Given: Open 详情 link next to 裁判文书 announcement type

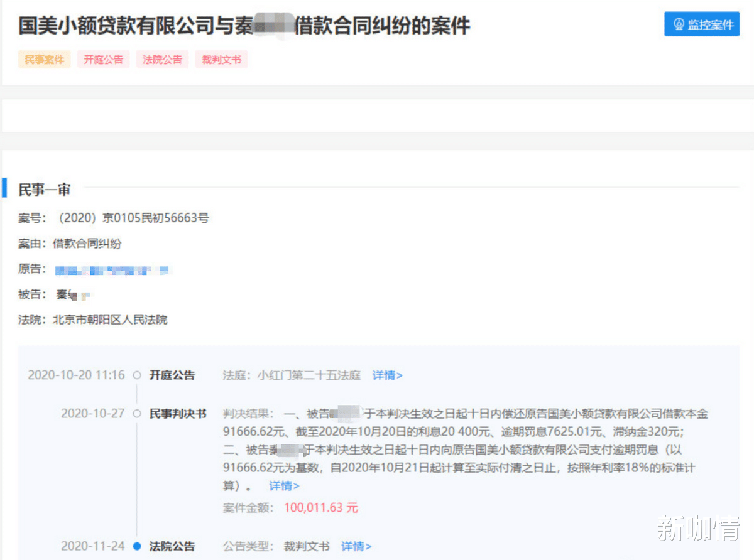Looking at the screenshot, I should click(x=356, y=546).
